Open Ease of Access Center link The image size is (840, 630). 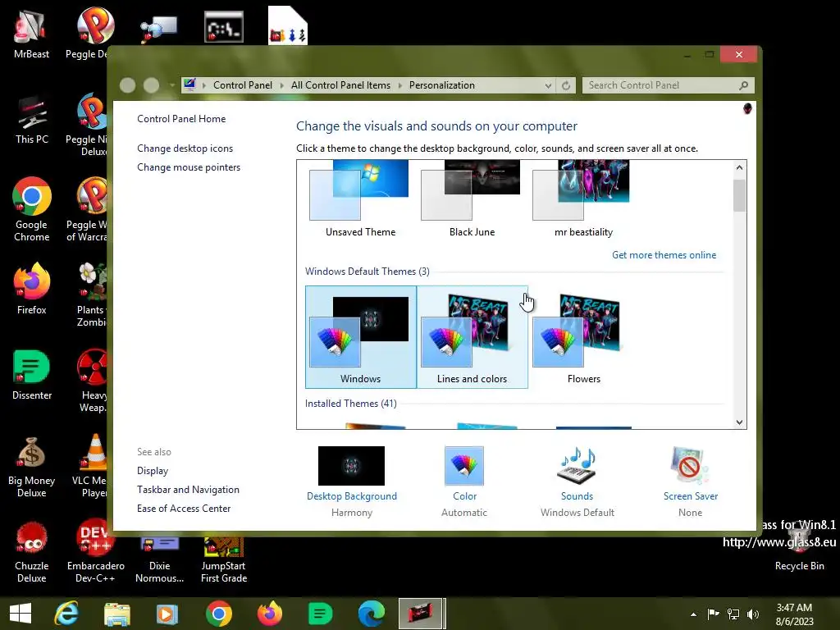tap(184, 509)
